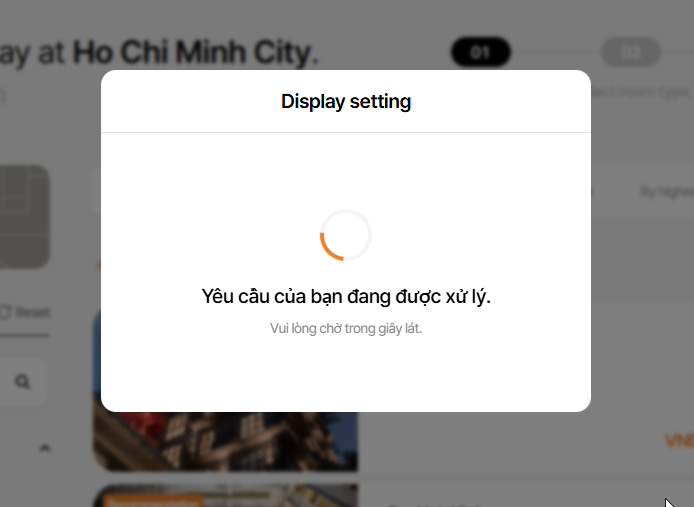
Task: Click the orange loading spinner
Action: pyautogui.click(x=346, y=235)
